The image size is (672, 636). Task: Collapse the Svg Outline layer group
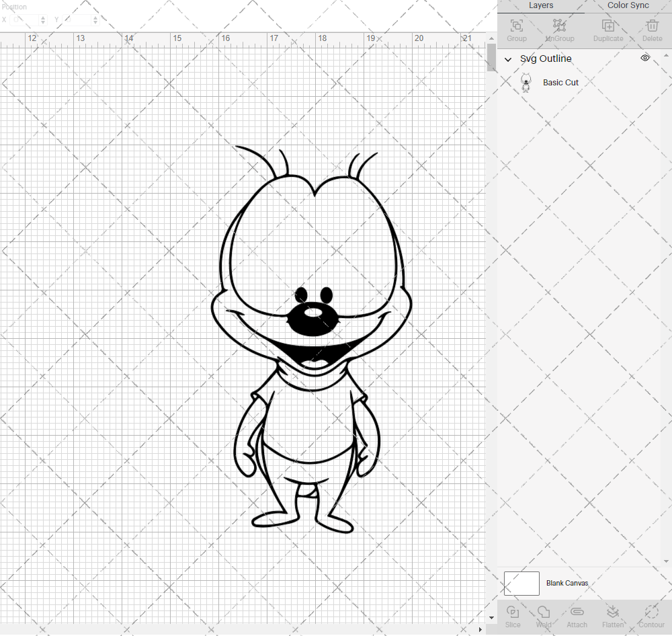pos(508,59)
